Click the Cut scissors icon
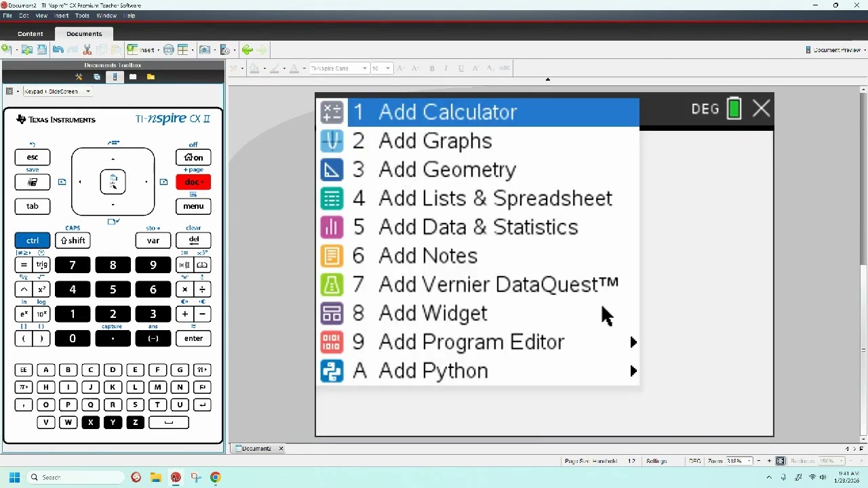The image size is (868, 488). pos(87,49)
